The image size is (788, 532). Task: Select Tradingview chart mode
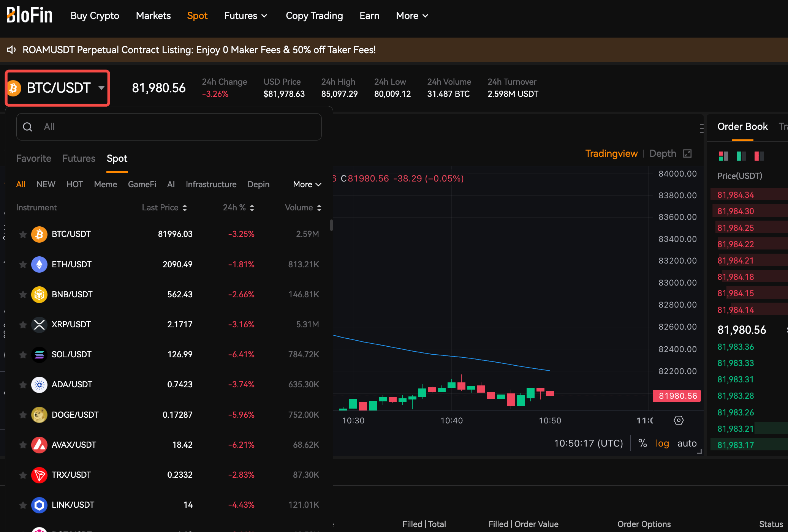[x=611, y=153]
